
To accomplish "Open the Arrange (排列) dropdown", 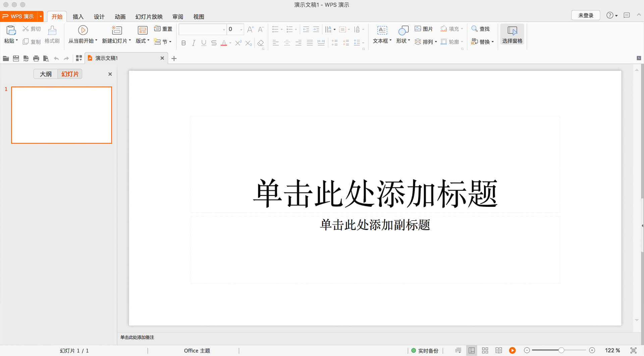I will click(426, 42).
